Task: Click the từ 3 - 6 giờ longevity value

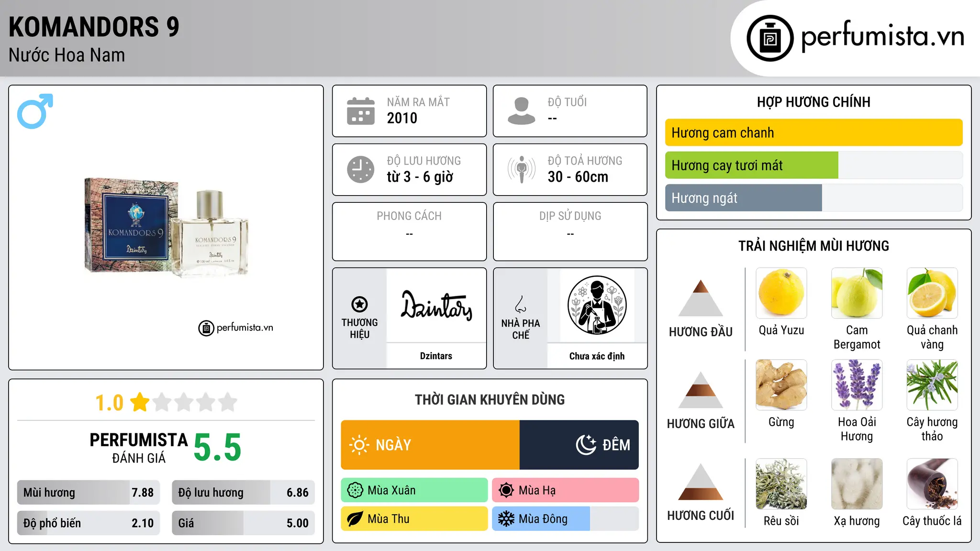Action: [420, 177]
